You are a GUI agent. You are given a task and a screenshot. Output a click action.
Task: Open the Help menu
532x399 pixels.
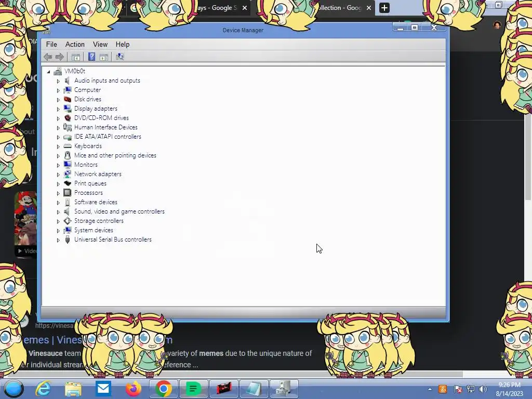pyautogui.click(x=123, y=45)
